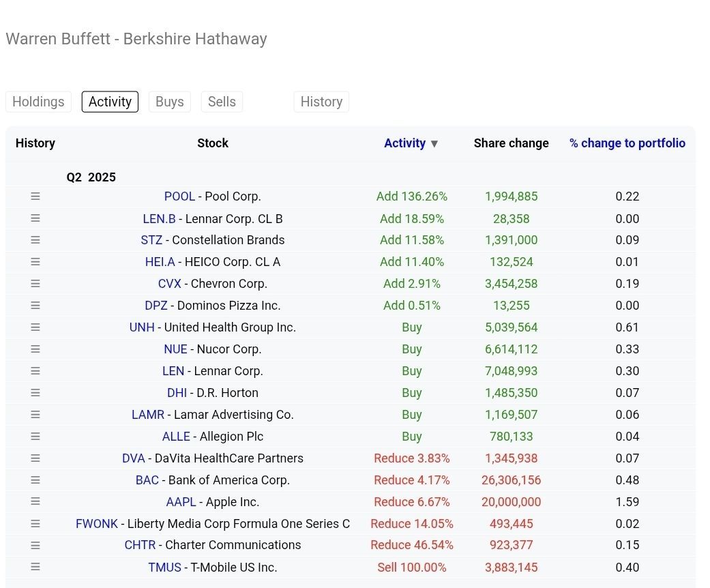Switch to the Buys tab
This screenshot has height=588, width=710.
pyautogui.click(x=169, y=101)
